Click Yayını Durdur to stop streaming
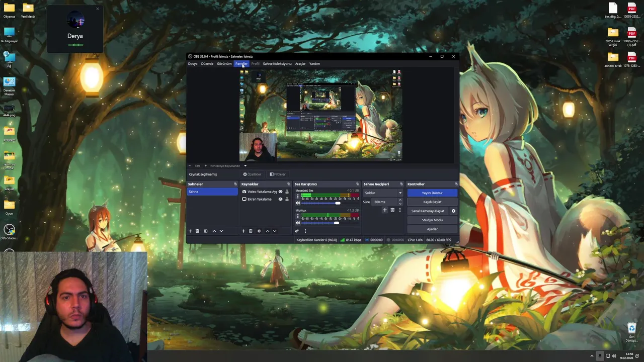The width and height of the screenshot is (644, 362). [x=432, y=193]
